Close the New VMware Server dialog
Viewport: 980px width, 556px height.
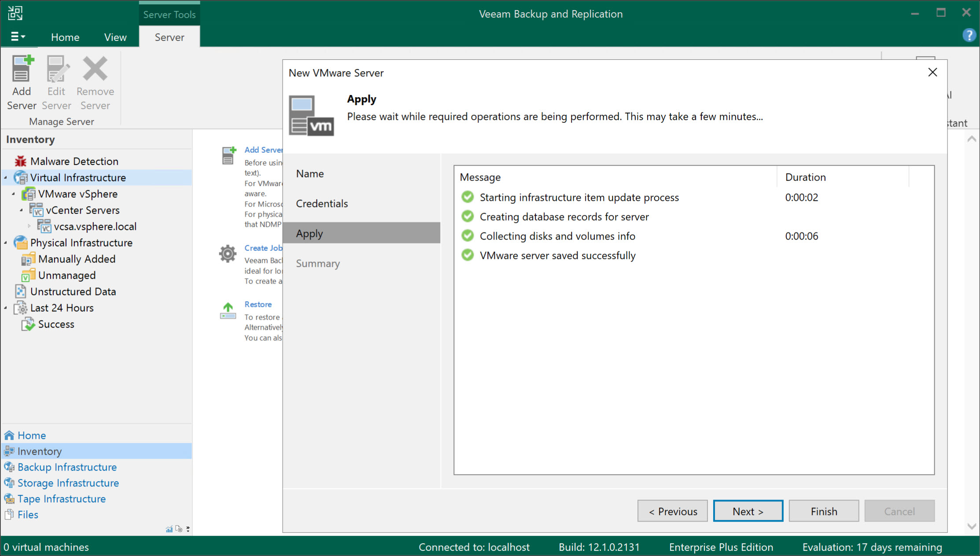(932, 73)
